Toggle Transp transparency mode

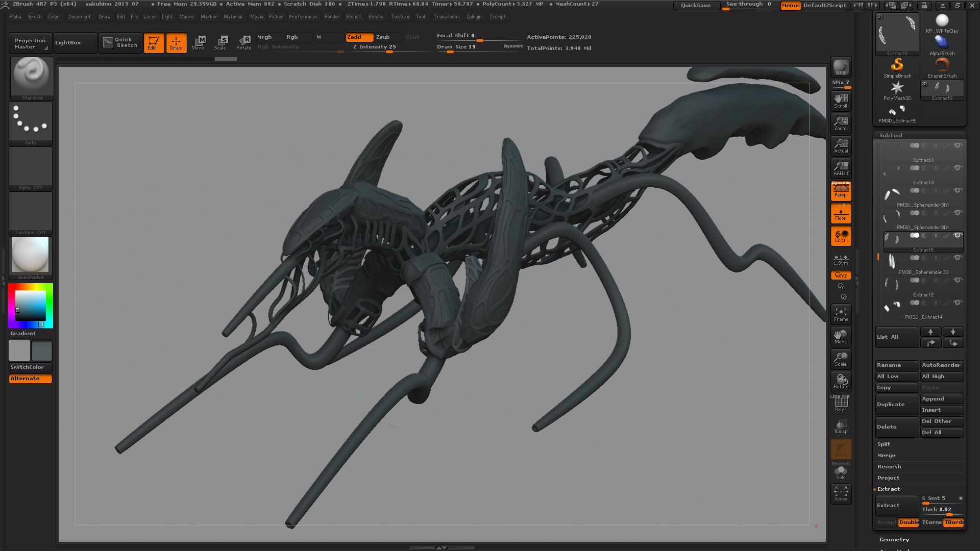(841, 426)
